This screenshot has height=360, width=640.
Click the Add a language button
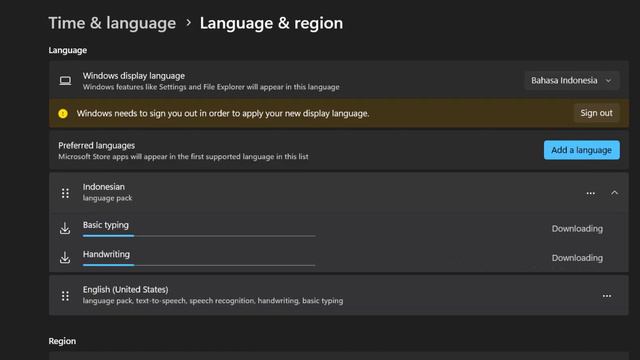(582, 150)
